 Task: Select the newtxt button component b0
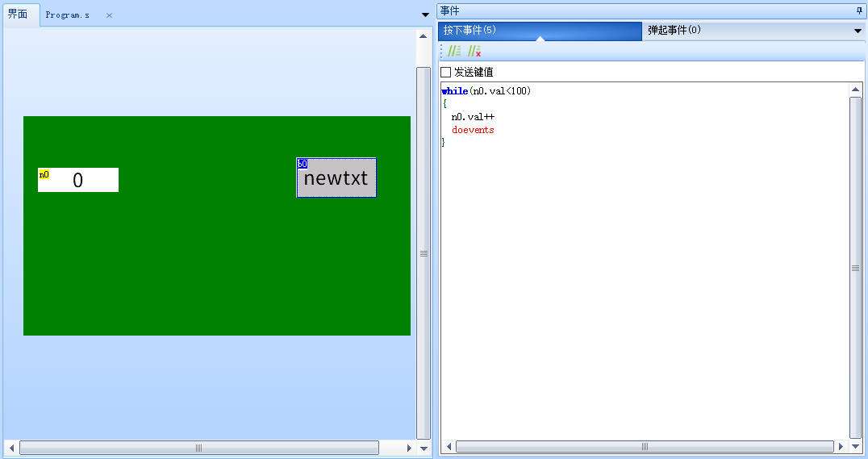pos(336,178)
